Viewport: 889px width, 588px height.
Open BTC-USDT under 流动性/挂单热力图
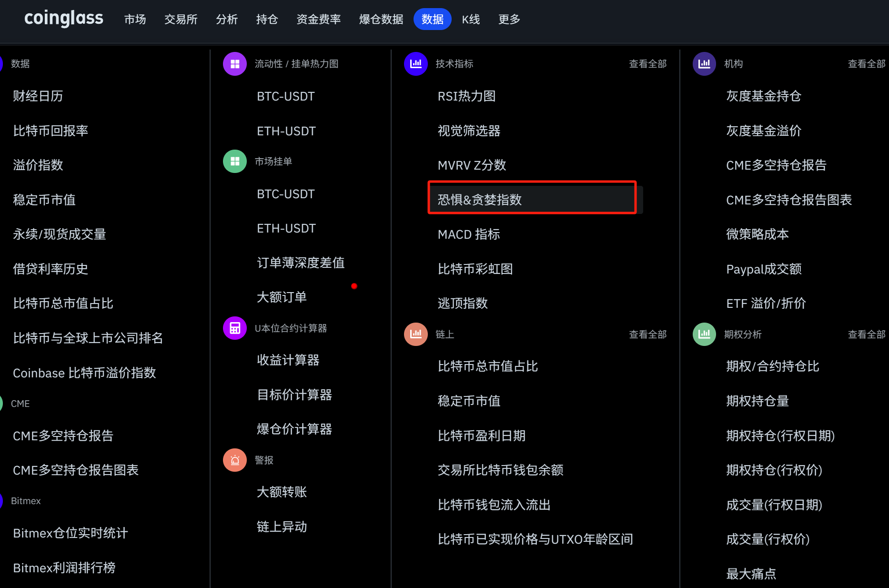286,96
